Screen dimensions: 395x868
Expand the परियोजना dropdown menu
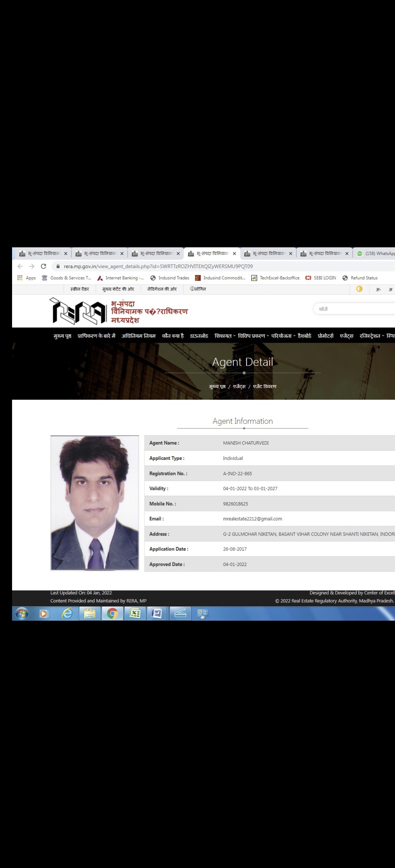[283, 336]
